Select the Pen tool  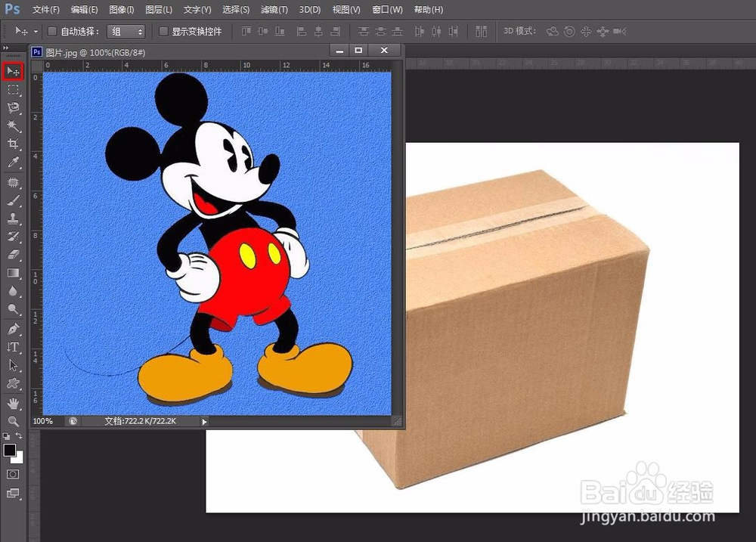(13, 330)
